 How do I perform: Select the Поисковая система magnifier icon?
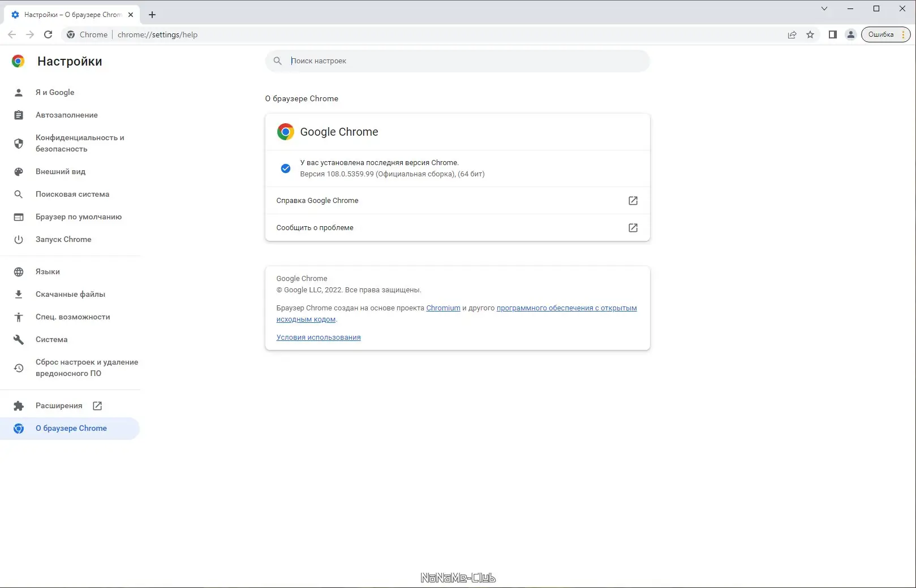coord(19,194)
